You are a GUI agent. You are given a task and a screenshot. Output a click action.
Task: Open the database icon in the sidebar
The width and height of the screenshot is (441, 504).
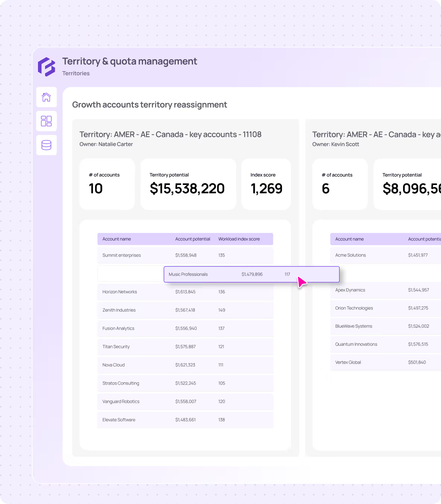pyautogui.click(x=47, y=145)
